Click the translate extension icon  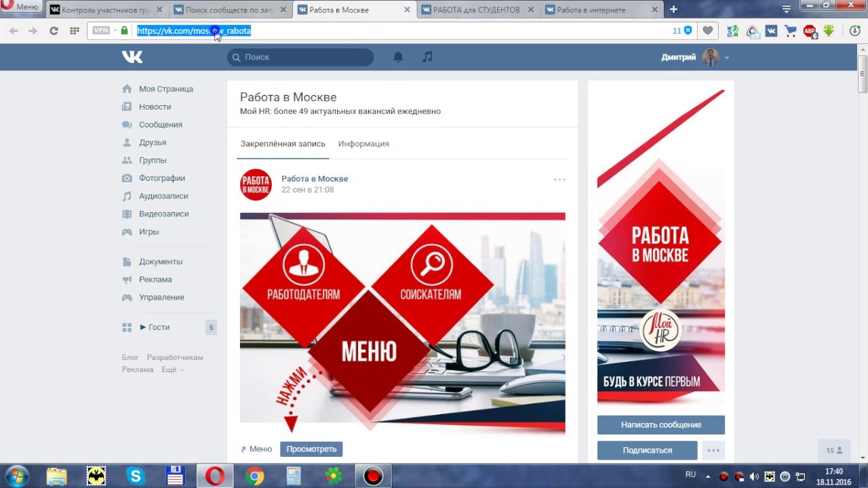coord(733,30)
